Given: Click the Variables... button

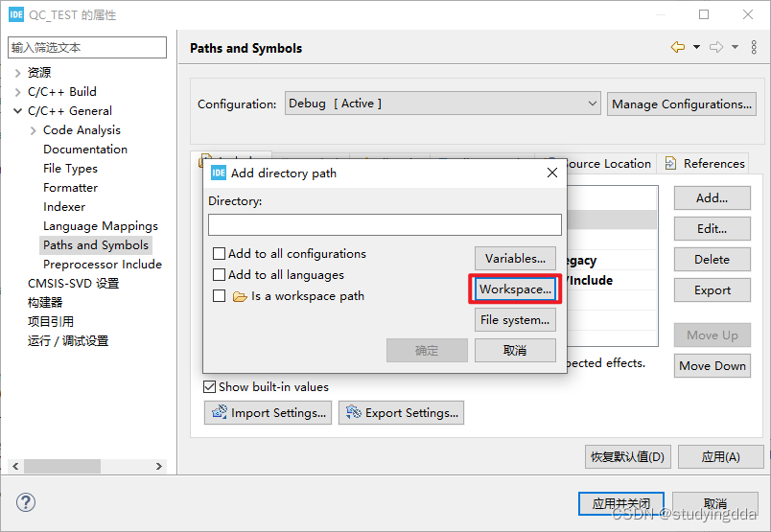Looking at the screenshot, I should pos(515,259).
